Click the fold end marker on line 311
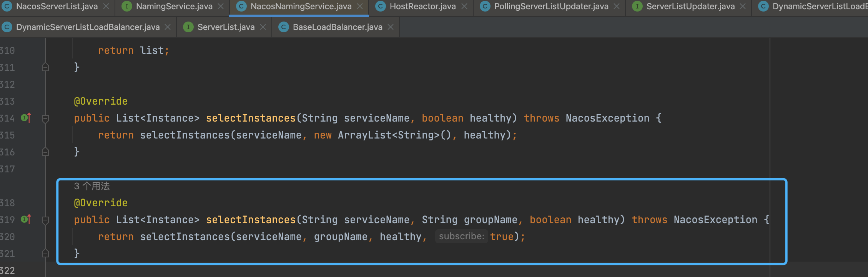The image size is (868, 277). tap(45, 67)
